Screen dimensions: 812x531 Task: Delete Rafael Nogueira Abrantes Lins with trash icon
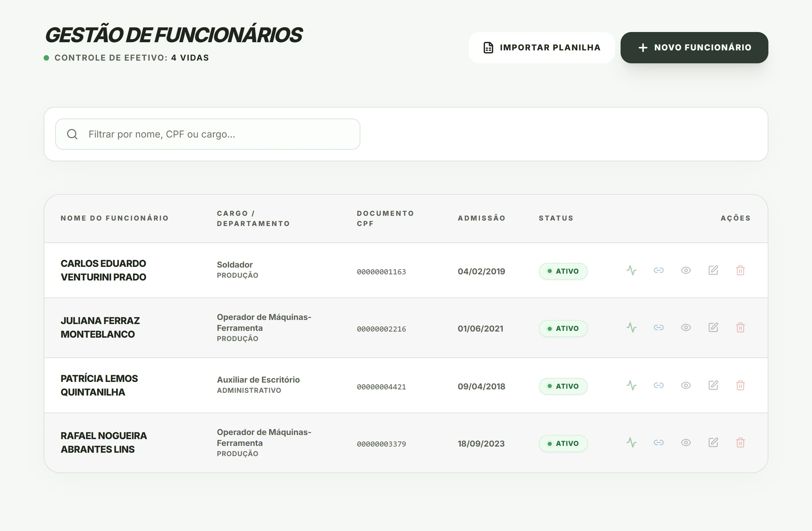click(740, 443)
